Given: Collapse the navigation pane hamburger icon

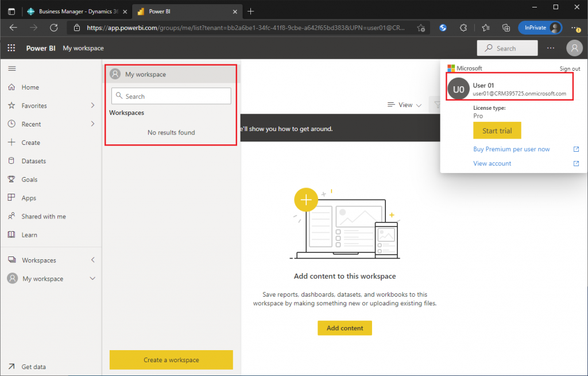Looking at the screenshot, I should (12, 68).
